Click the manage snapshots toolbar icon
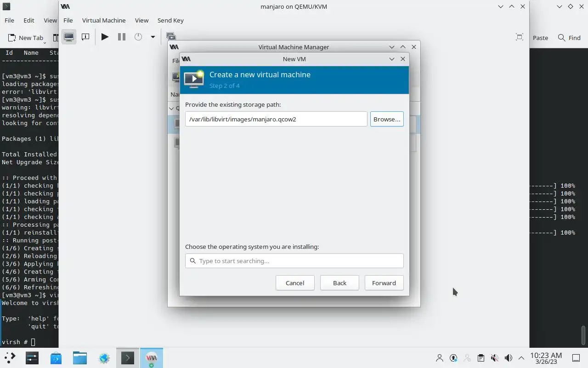This screenshot has height=368, width=588. pyautogui.click(x=171, y=36)
